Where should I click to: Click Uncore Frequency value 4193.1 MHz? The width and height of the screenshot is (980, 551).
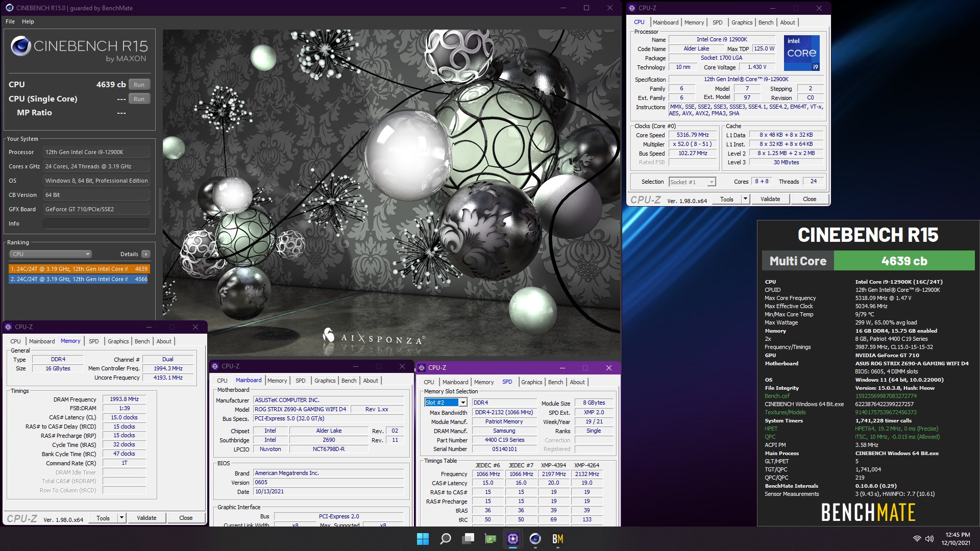click(x=168, y=378)
